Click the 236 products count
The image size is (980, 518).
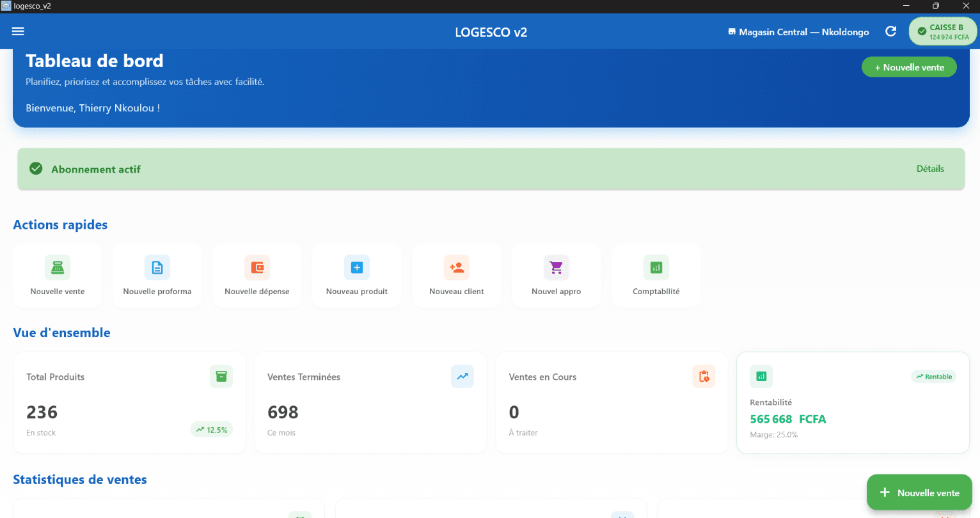[42, 412]
